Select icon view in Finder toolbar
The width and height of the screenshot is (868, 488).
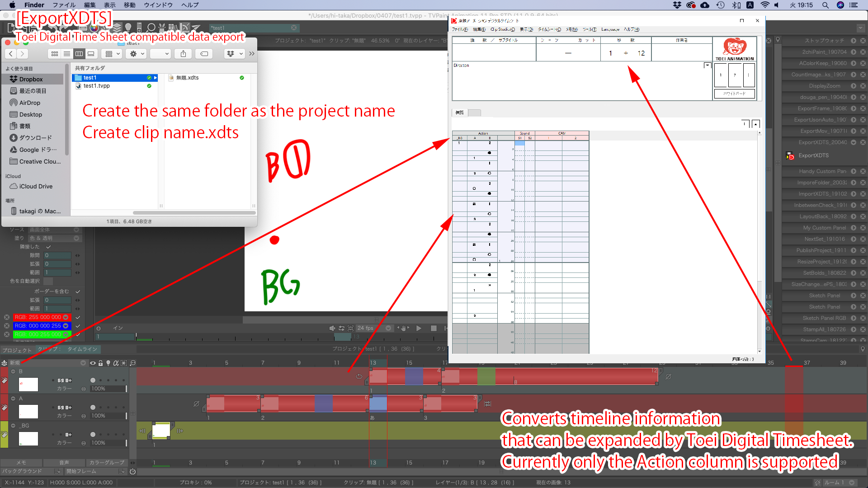(x=55, y=54)
